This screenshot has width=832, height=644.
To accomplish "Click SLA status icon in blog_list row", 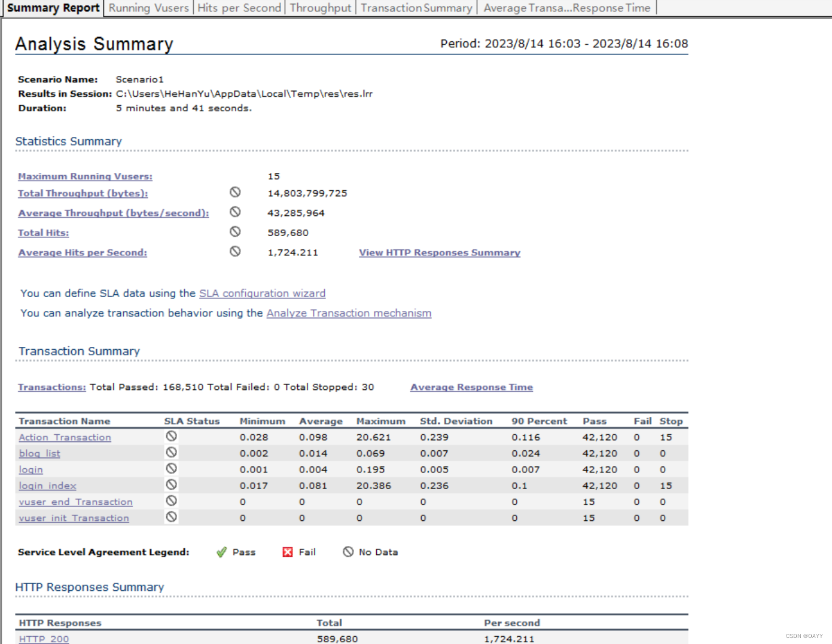I will 171,452.
